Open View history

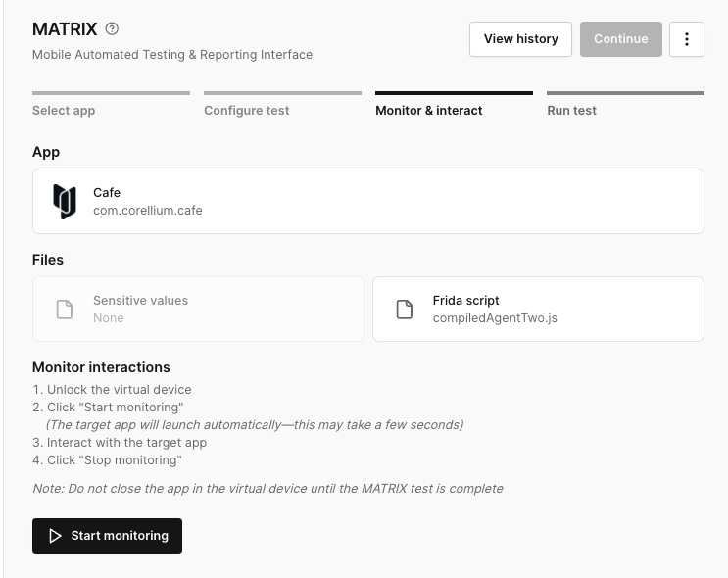[x=520, y=39]
